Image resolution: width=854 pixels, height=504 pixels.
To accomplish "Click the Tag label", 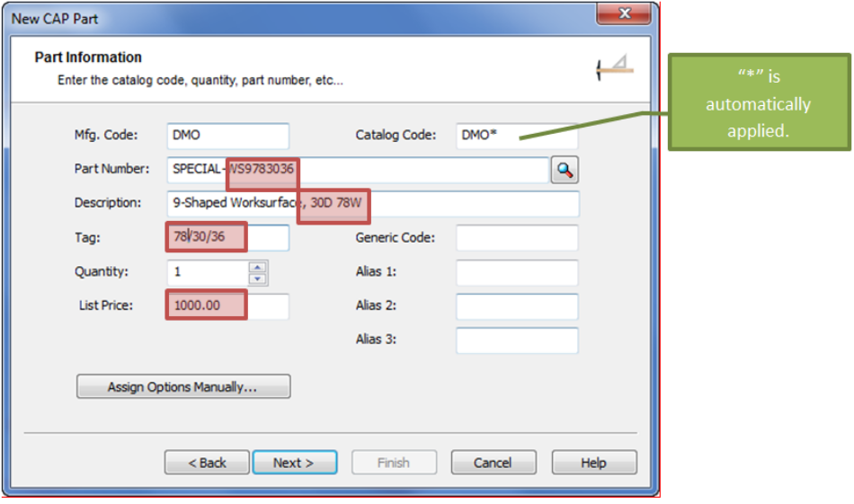I will pos(88,238).
